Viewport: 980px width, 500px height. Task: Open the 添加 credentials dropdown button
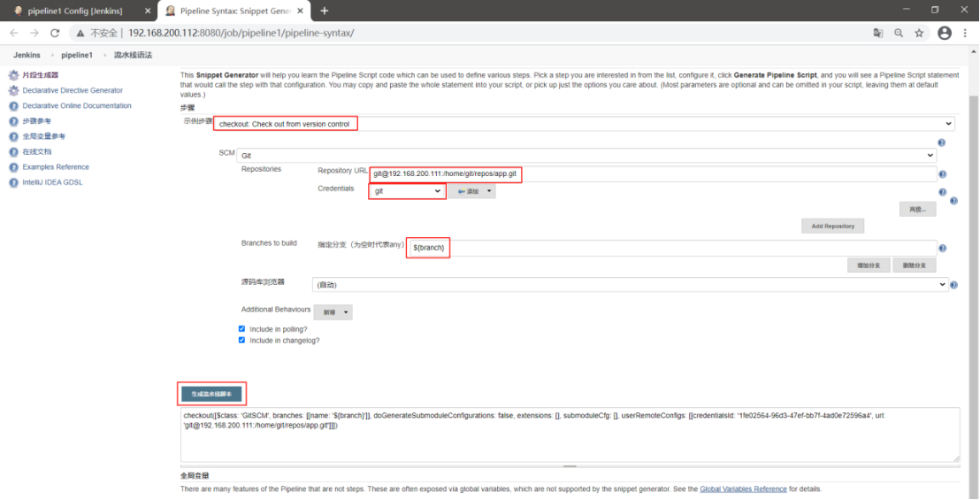coord(472,192)
